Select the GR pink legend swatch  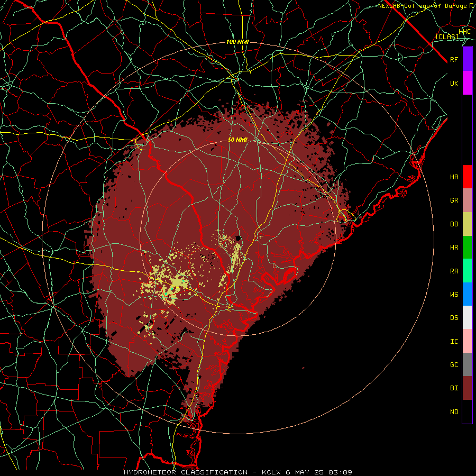[467, 200]
